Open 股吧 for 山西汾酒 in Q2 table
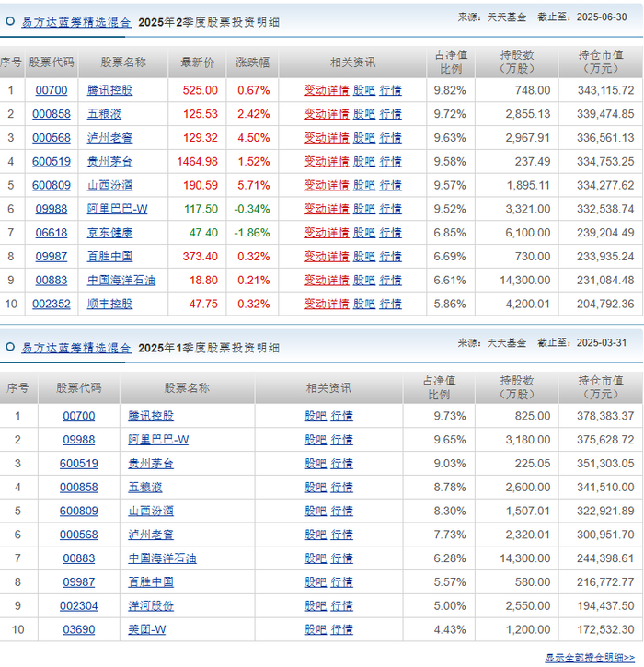 (364, 186)
